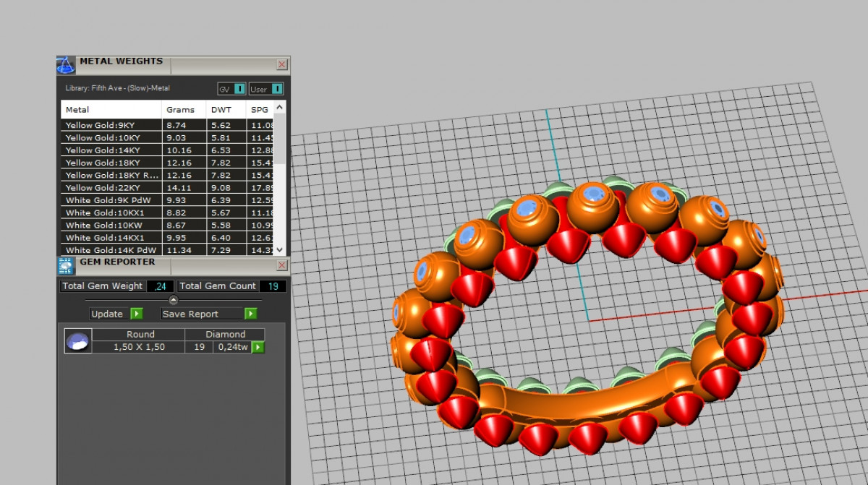Click the green arrow on the Diamond row
Viewport: 868px width, 485px height.
258,348
